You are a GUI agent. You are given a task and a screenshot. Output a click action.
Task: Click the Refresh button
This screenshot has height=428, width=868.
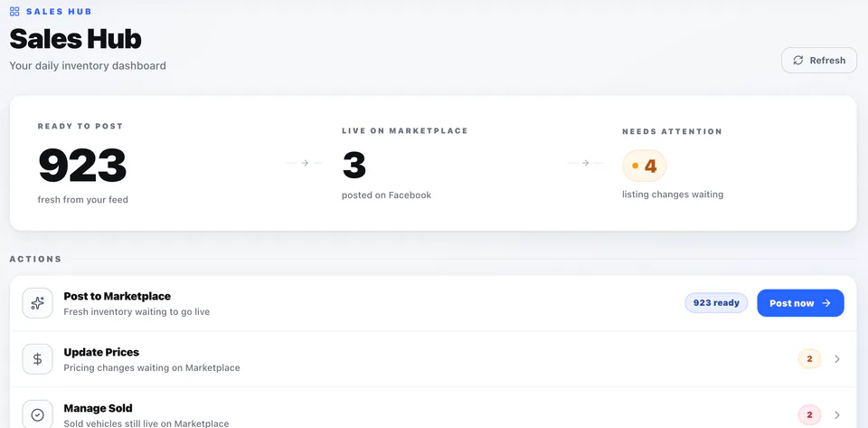click(819, 61)
